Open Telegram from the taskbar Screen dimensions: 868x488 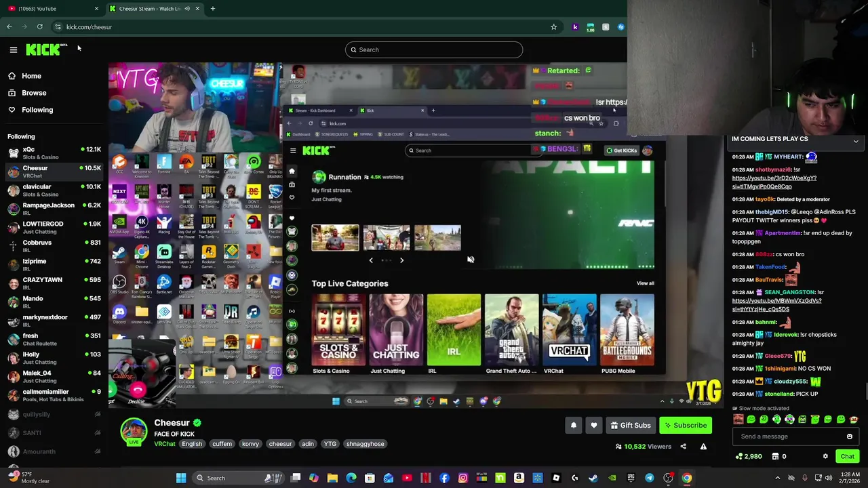650,478
